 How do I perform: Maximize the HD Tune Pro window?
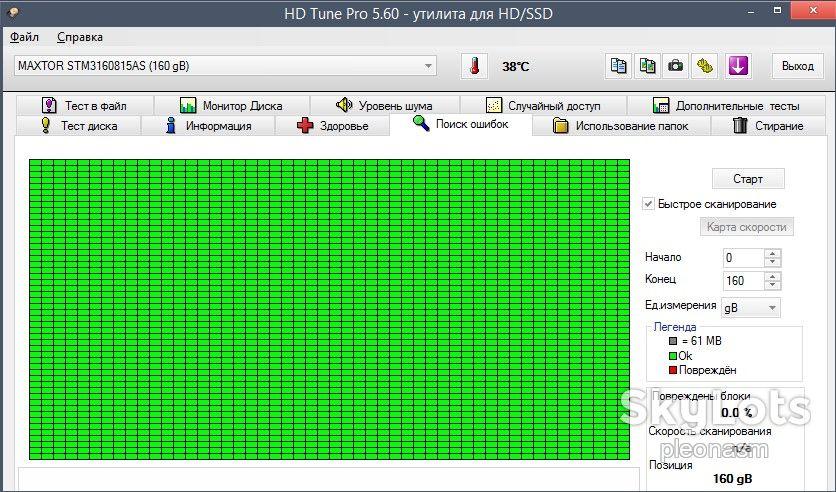(777, 11)
